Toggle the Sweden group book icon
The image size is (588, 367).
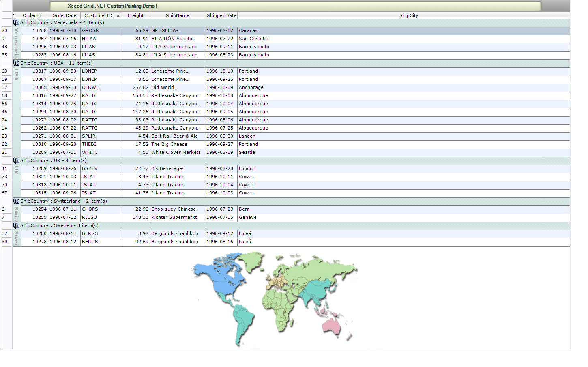click(17, 226)
